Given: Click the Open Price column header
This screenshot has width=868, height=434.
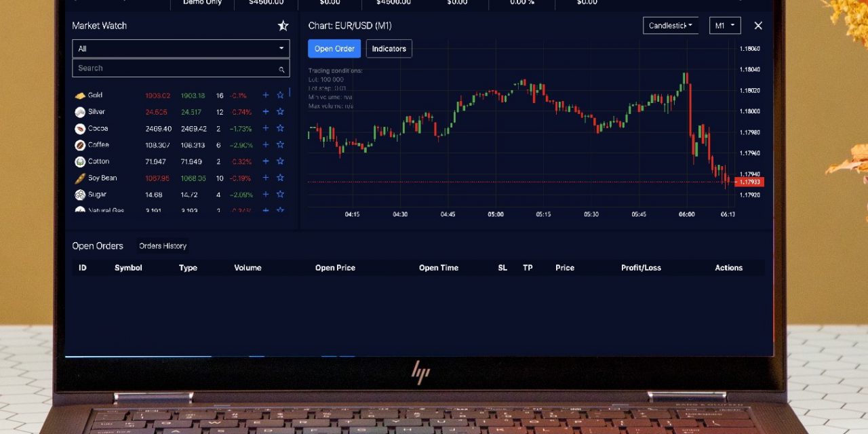Looking at the screenshot, I should 335,268.
